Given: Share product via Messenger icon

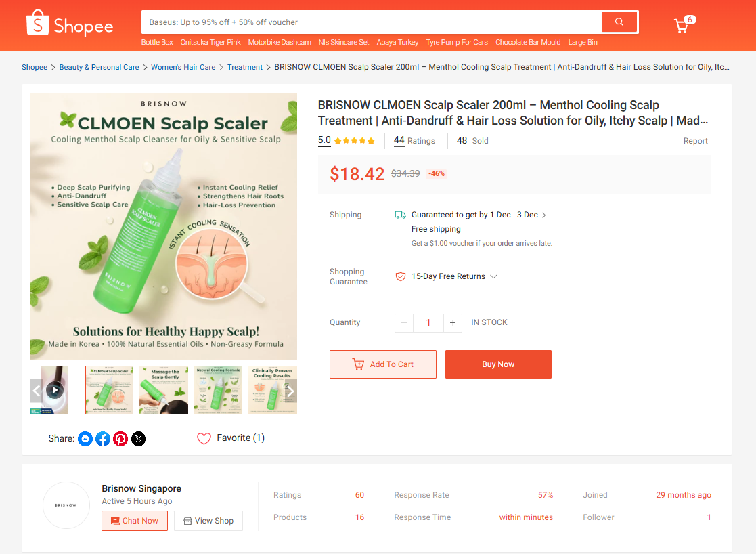Looking at the screenshot, I should [x=85, y=439].
